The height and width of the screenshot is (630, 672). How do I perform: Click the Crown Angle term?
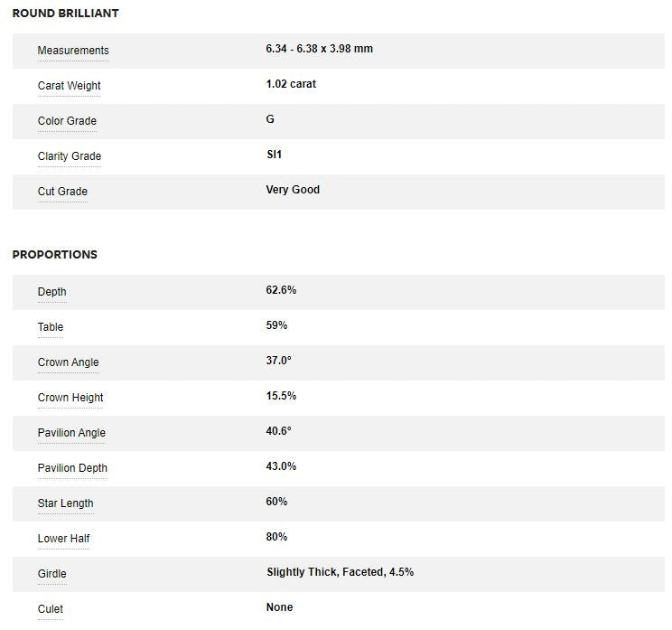pos(69,362)
